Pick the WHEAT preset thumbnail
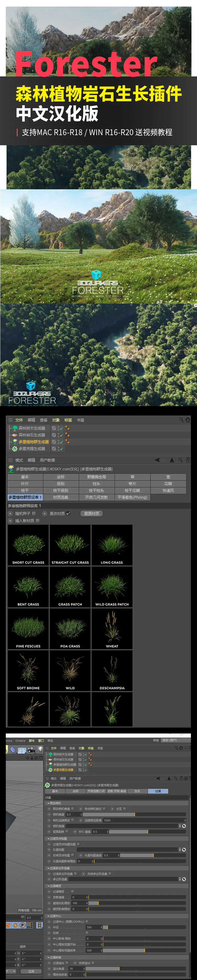This screenshot has width=197, height=980. pos(112,629)
